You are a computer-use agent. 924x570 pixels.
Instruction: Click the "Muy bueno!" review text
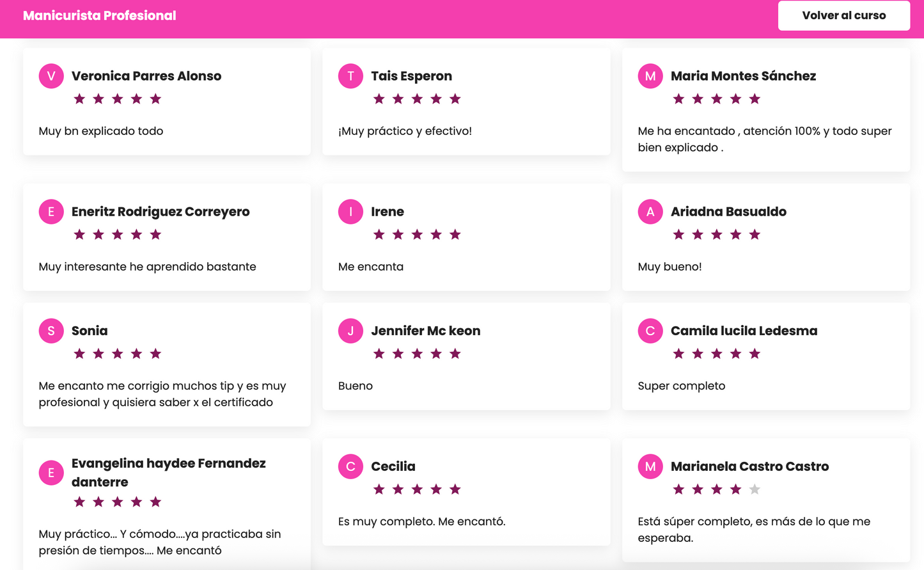point(670,267)
